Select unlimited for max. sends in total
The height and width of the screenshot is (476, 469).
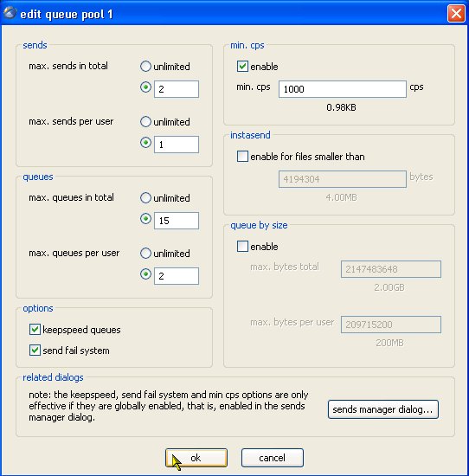(145, 66)
